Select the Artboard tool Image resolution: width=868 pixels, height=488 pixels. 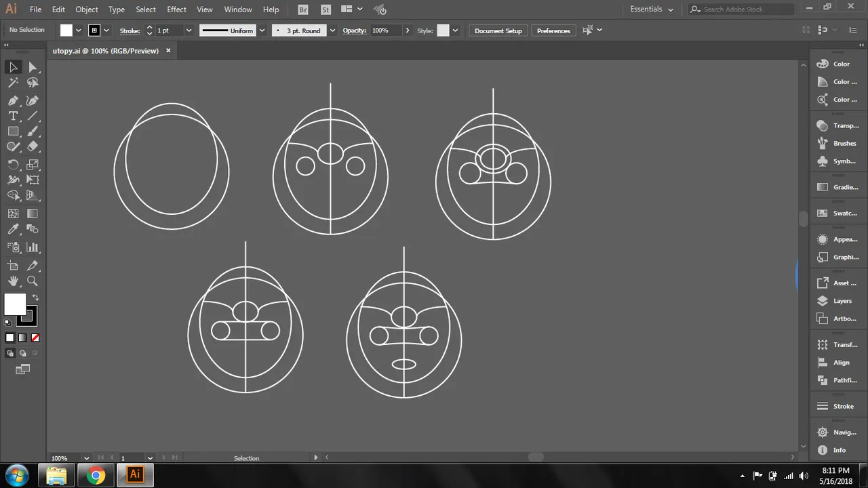pos(13,266)
